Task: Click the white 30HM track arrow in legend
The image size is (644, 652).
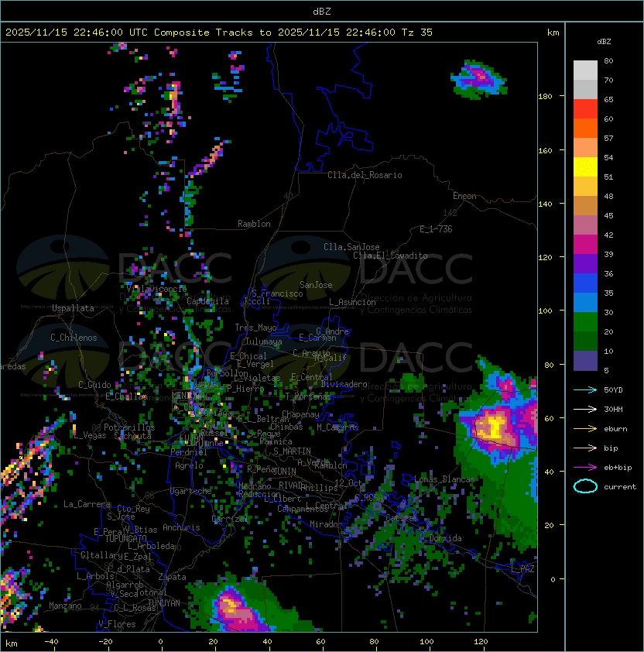Action: point(585,410)
